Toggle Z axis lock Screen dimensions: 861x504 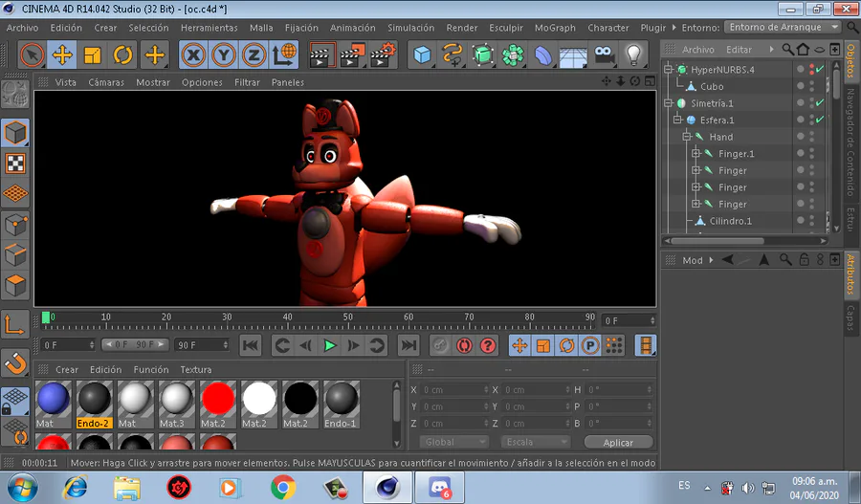click(254, 55)
